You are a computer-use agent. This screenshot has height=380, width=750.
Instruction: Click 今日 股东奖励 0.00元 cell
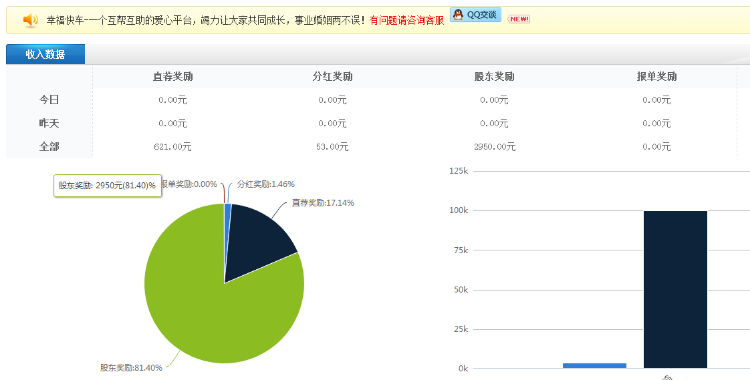tap(494, 100)
